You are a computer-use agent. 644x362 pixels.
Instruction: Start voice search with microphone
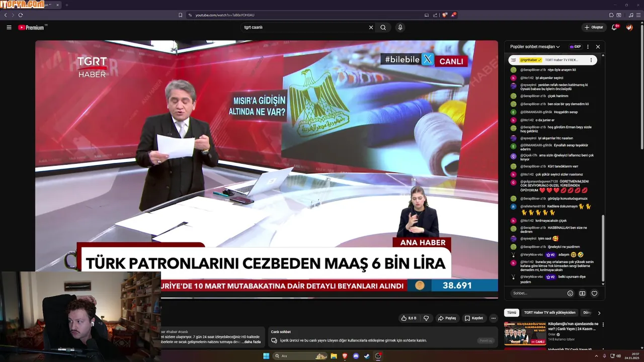click(400, 27)
